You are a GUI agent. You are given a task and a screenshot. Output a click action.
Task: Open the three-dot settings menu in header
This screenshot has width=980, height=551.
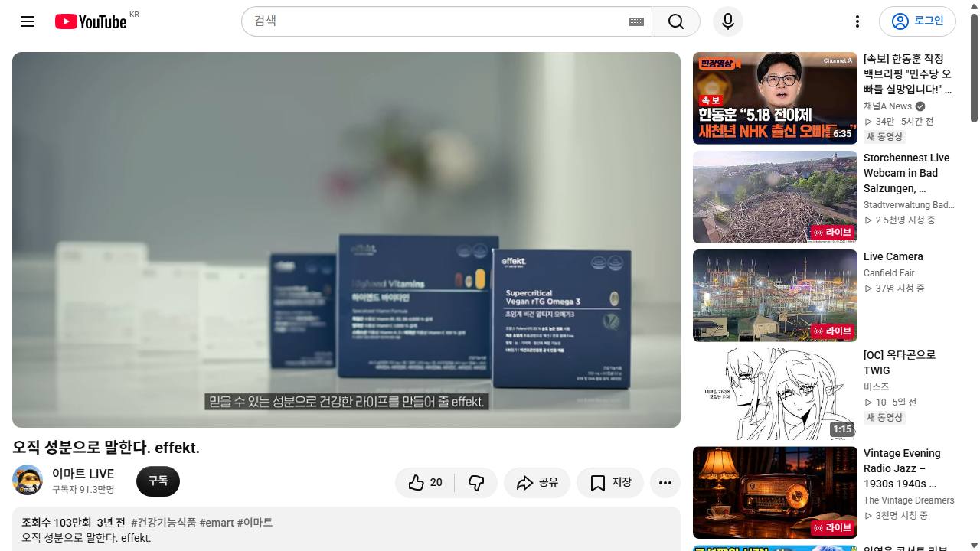coord(857,21)
